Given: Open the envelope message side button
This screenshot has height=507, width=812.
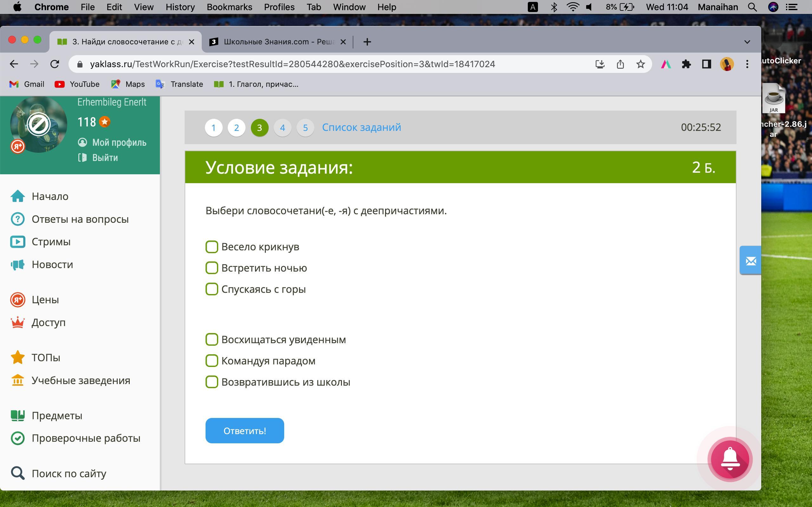Looking at the screenshot, I should pyautogui.click(x=750, y=260).
